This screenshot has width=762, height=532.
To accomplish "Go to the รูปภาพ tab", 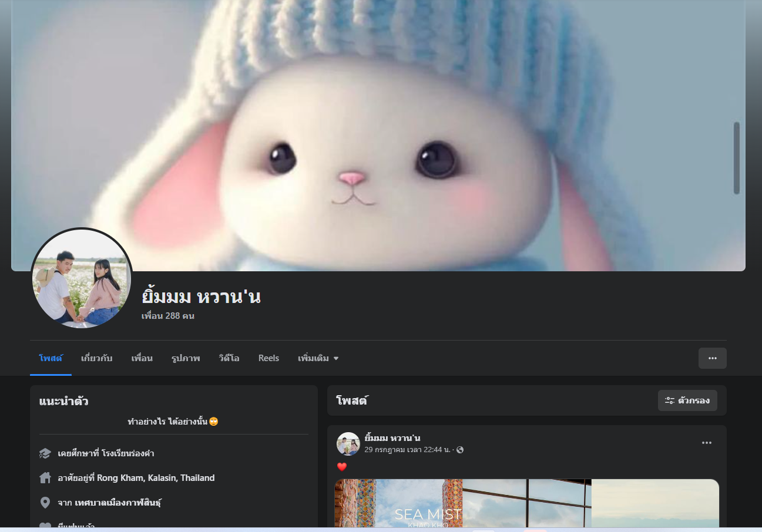I will 186,358.
